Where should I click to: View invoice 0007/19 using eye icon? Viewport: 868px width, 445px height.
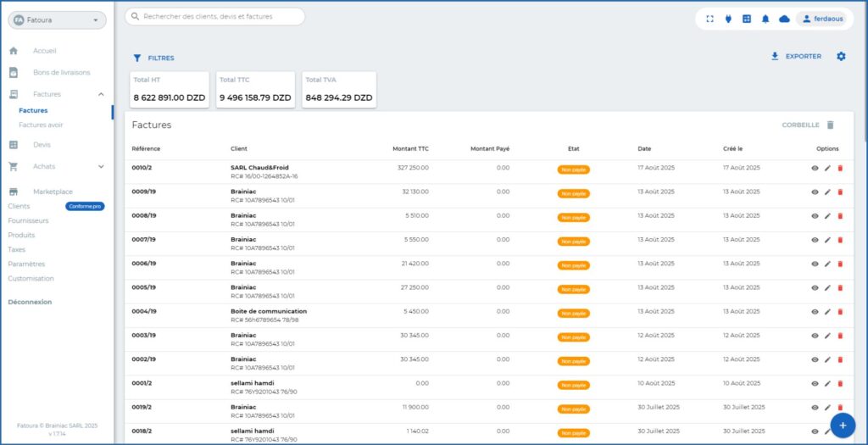(815, 240)
